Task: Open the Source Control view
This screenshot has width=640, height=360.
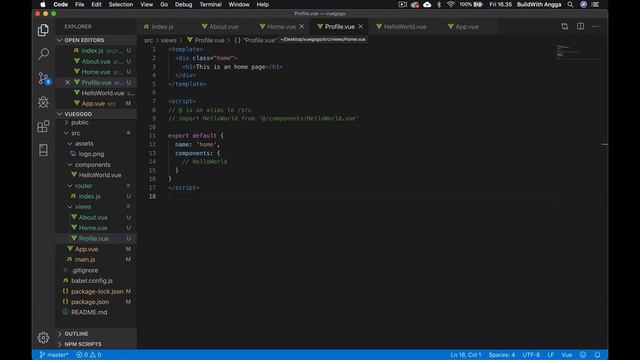Action: 43,78
